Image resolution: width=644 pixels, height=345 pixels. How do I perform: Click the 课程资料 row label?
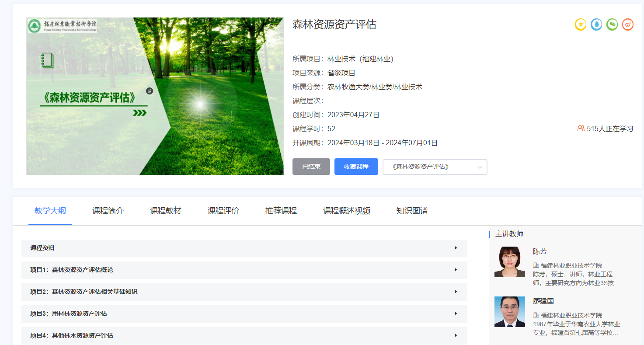[x=42, y=248]
